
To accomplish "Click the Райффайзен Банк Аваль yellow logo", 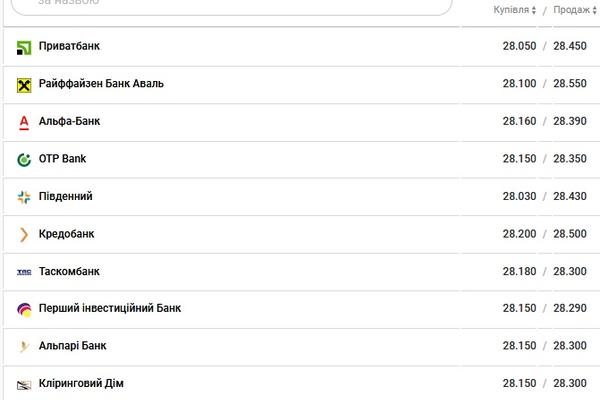I will coord(24,85).
